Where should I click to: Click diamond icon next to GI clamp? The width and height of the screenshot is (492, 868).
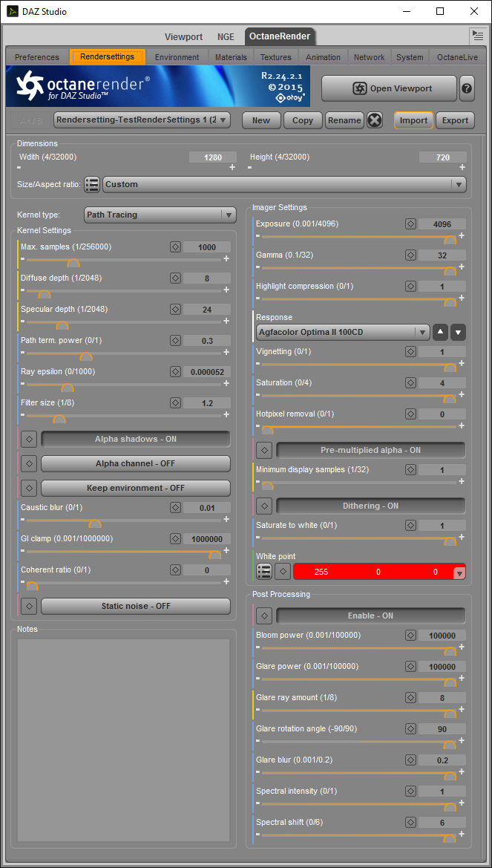pos(175,538)
